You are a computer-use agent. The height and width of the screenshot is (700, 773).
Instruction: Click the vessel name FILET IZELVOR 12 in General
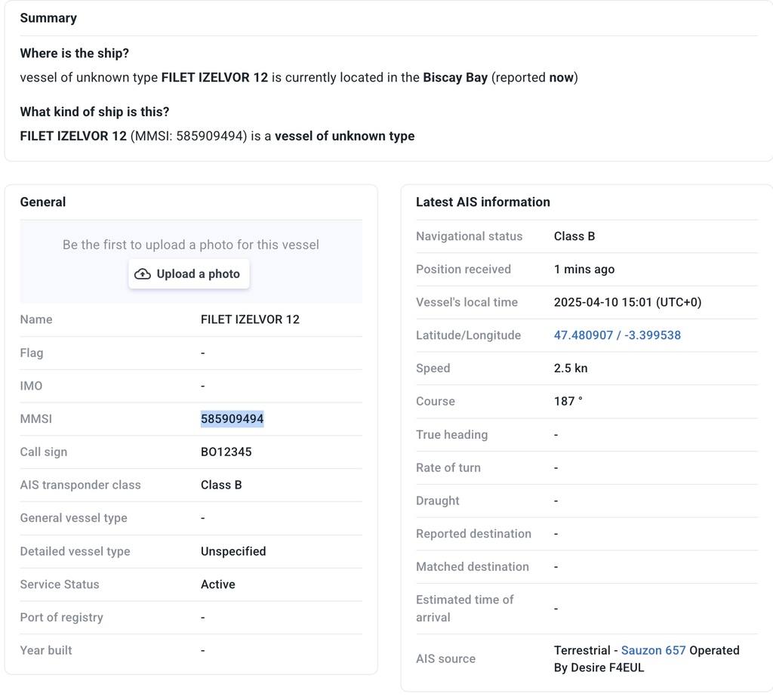point(250,319)
